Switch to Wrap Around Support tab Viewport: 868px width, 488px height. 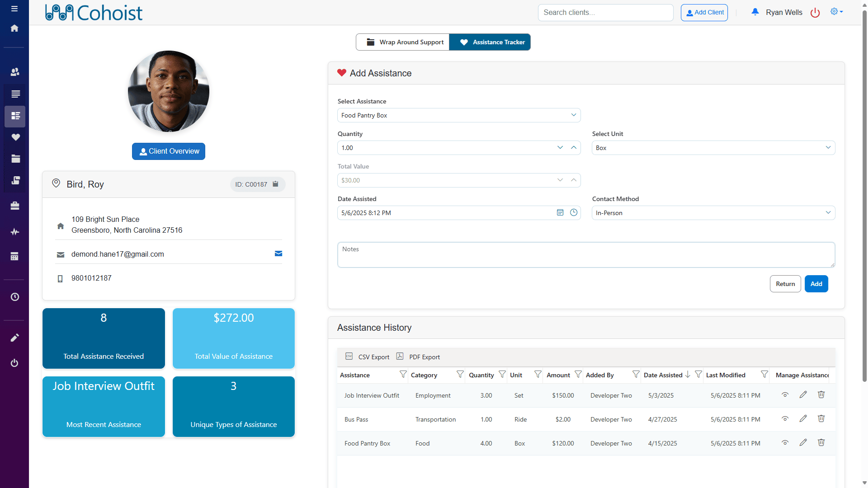pyautogui.click(x=403, y=42)
